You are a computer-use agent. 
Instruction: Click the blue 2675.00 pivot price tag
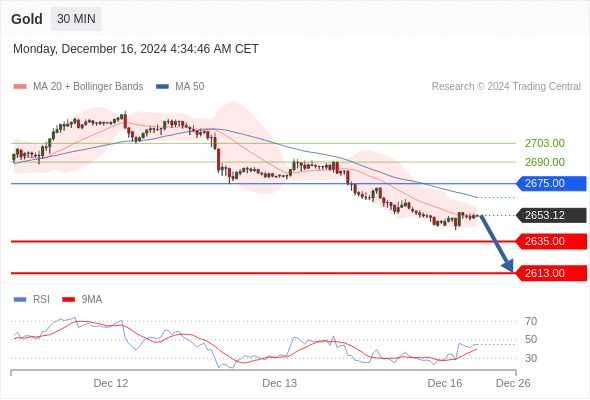coord(551,184)
